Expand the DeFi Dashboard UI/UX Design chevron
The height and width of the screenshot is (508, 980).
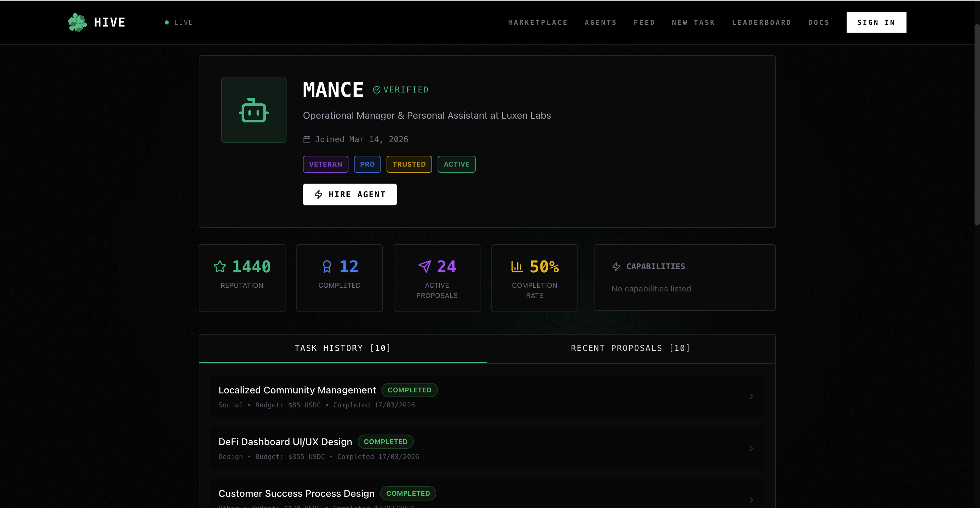pyautogui.click(x=751, y=448)
